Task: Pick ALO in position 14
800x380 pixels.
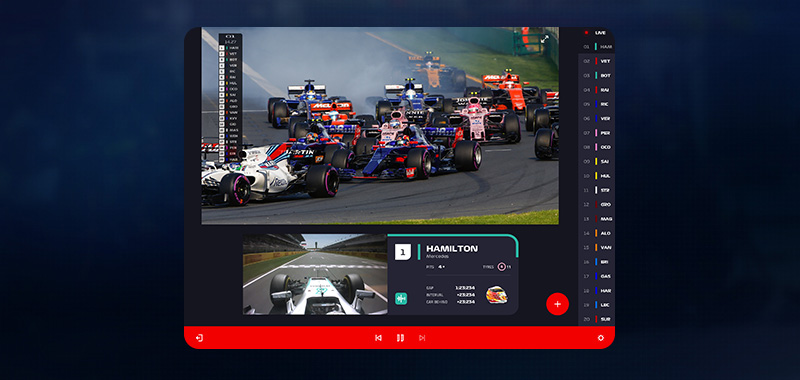Action: (x=596, y=233)
